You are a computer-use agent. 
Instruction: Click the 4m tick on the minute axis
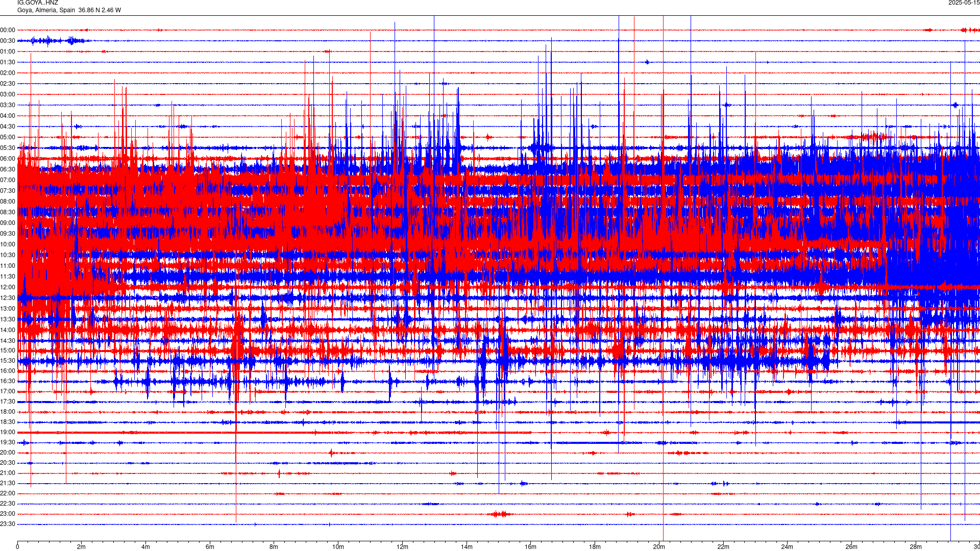145,547
